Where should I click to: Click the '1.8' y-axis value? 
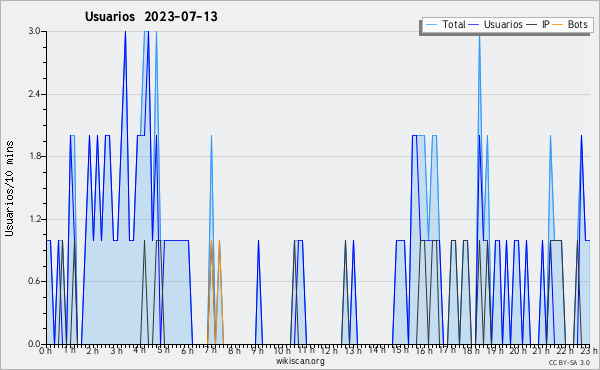34,156
